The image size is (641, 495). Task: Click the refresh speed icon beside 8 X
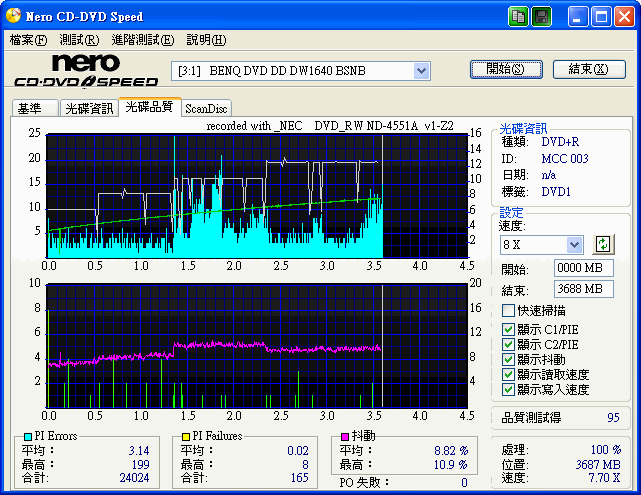coord(603,244)
